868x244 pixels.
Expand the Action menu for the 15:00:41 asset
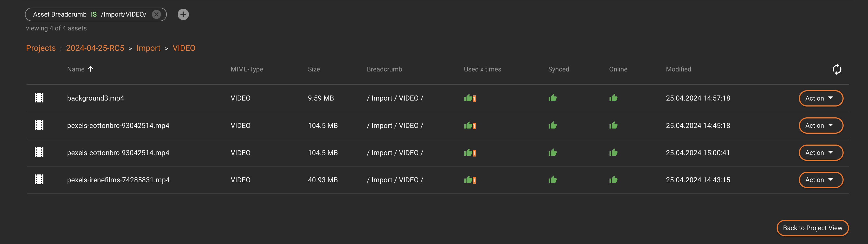(x=821, y=152)
